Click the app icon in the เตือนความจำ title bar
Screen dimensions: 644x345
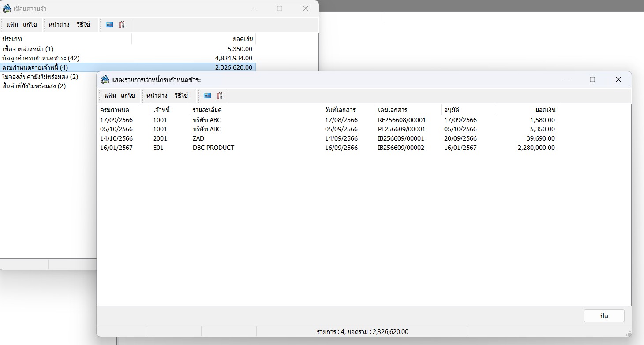[x=7, y=8]
